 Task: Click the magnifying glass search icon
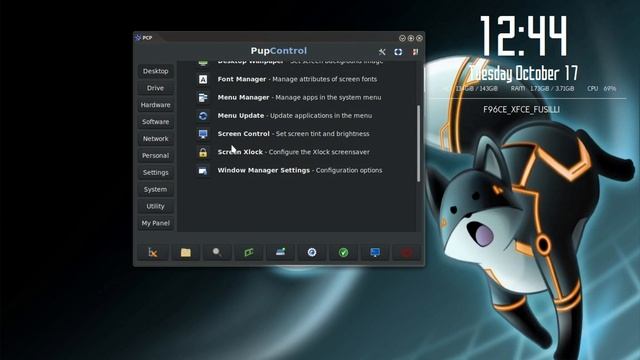[x=217, y=253]
